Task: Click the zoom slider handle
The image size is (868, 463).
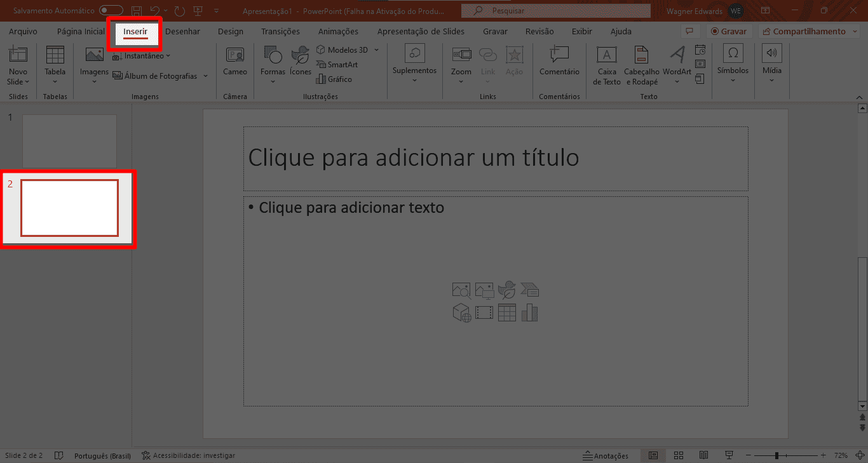Action: [776, 455]
